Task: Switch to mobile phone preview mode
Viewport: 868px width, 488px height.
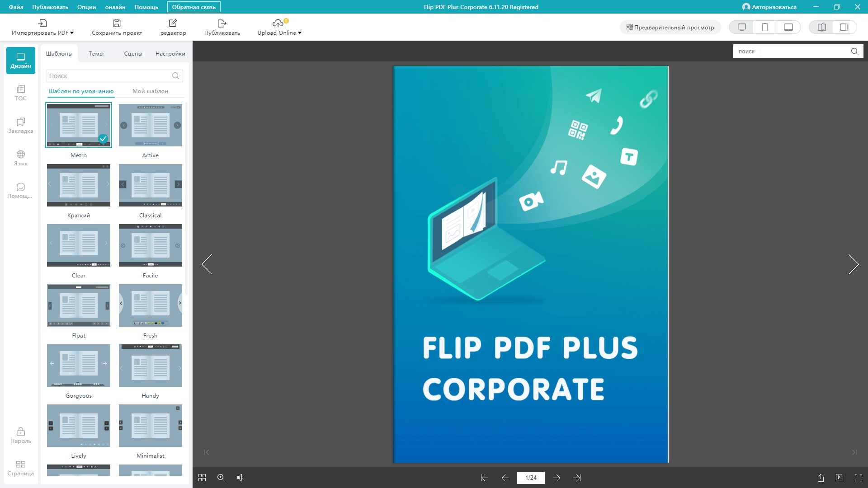Action: [x=765, y=27]
